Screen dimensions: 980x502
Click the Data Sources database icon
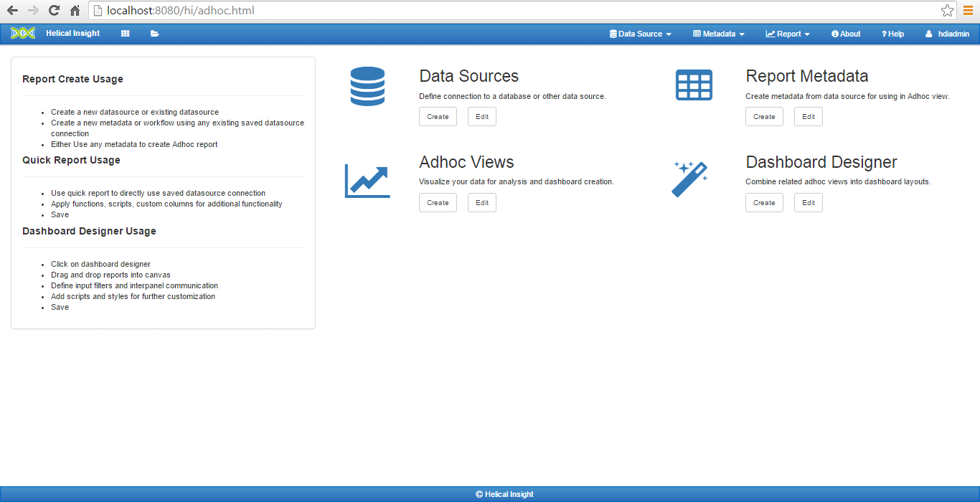pyautogui.click(x=367, y=87)
